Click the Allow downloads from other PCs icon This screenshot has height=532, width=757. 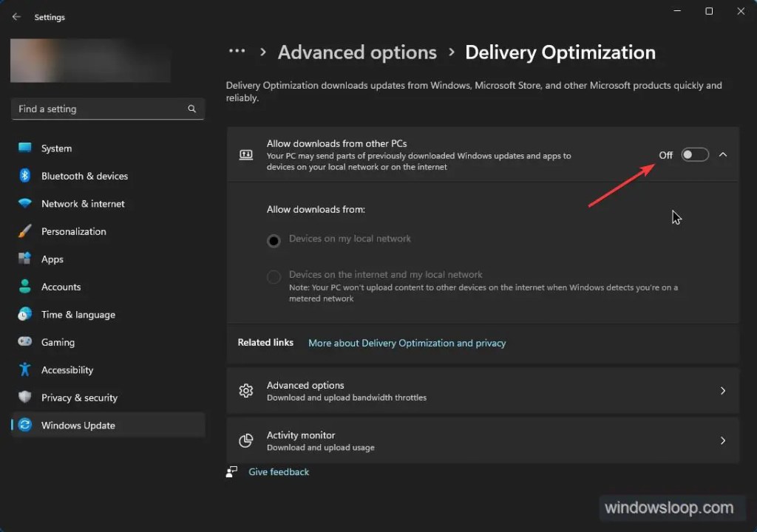click(246, 155)
